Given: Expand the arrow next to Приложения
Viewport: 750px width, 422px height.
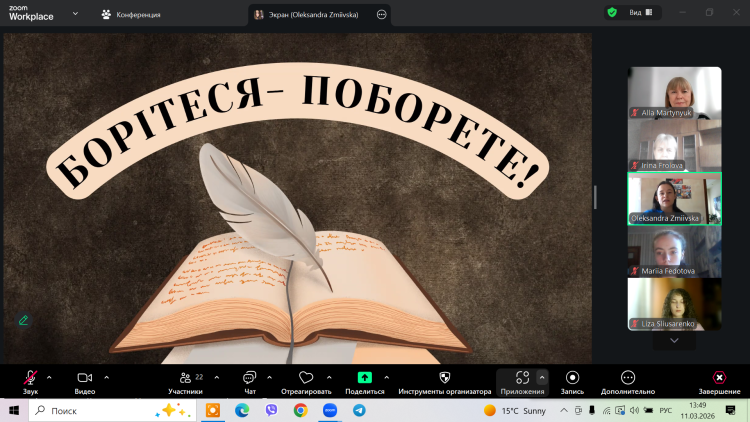Looking at the screenshot, I should [x=542, y=378].
